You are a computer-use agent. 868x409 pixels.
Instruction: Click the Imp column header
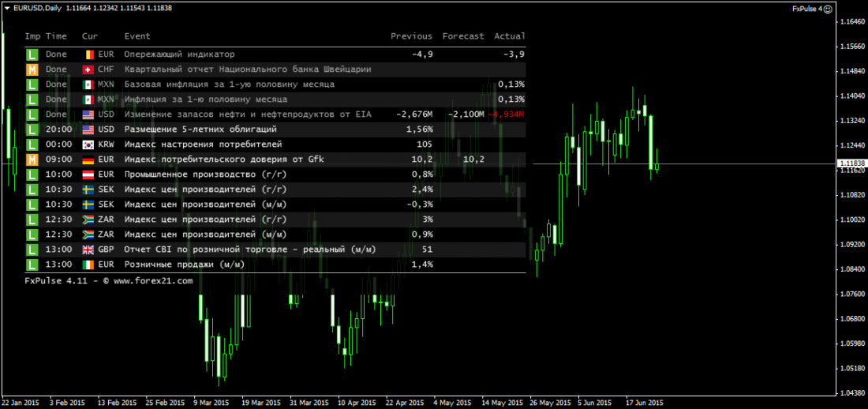point(32,36)
